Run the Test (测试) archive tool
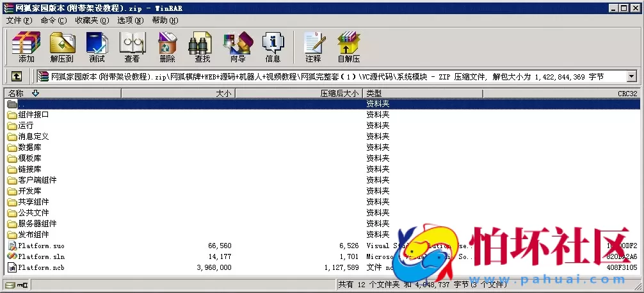The width and height of the screenshot is (644, 293). tap(97, 47)
